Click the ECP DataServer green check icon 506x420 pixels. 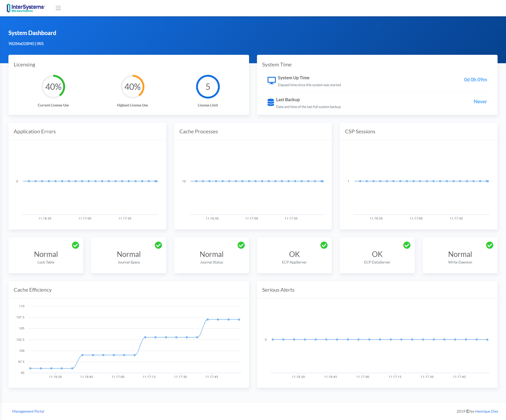(407, 245)
